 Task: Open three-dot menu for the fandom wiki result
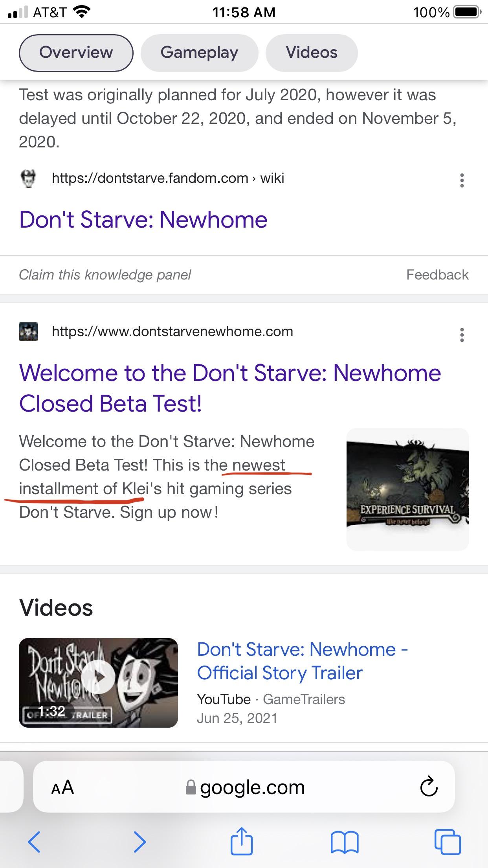point(462,180)
